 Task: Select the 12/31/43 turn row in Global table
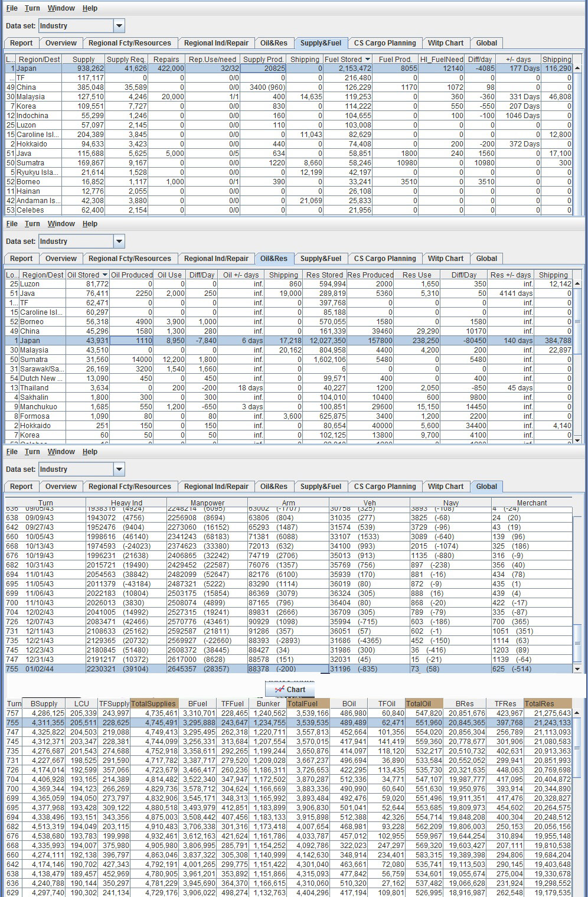pos(289,660)
